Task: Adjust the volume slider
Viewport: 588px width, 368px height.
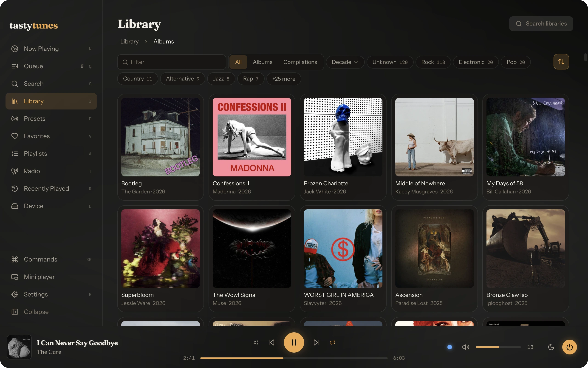Action: pyautogui.click(x=498, y=347)
